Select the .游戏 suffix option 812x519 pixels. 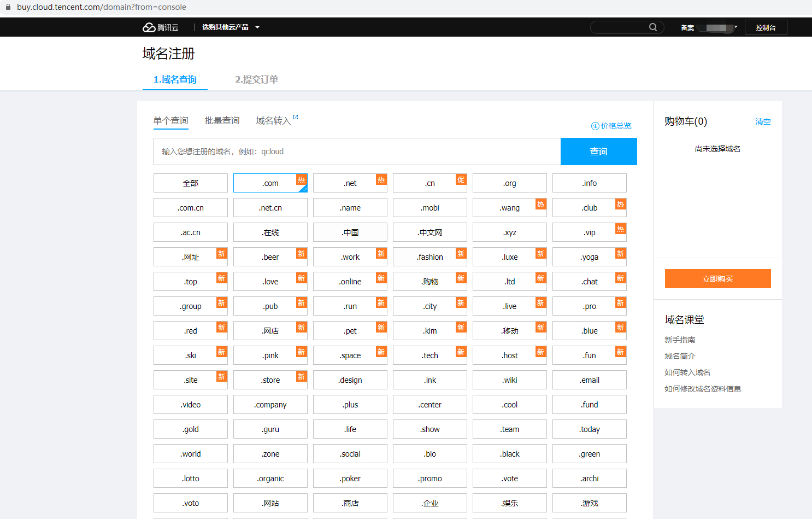[590, 503]
